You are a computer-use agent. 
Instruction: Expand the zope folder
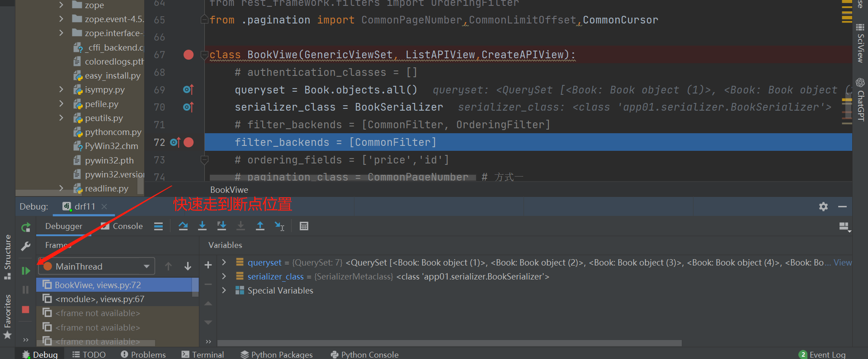[61, 5]
